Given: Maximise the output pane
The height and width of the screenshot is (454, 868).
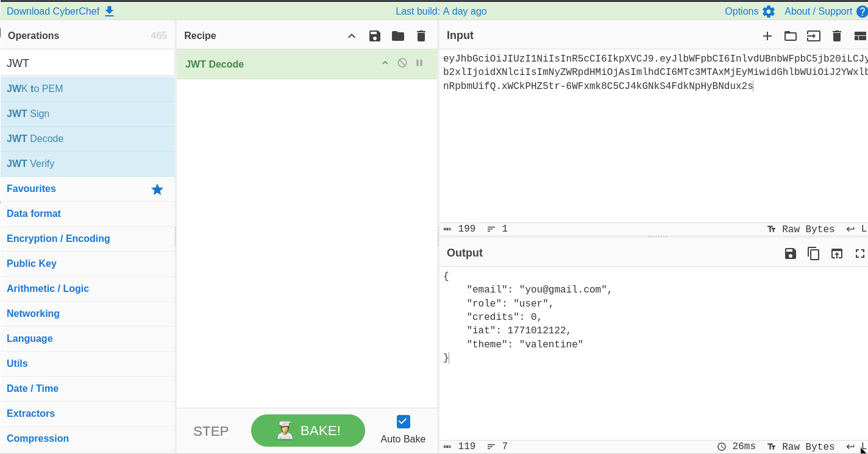Looking at the screenshot, I should [x=860, y=254].
